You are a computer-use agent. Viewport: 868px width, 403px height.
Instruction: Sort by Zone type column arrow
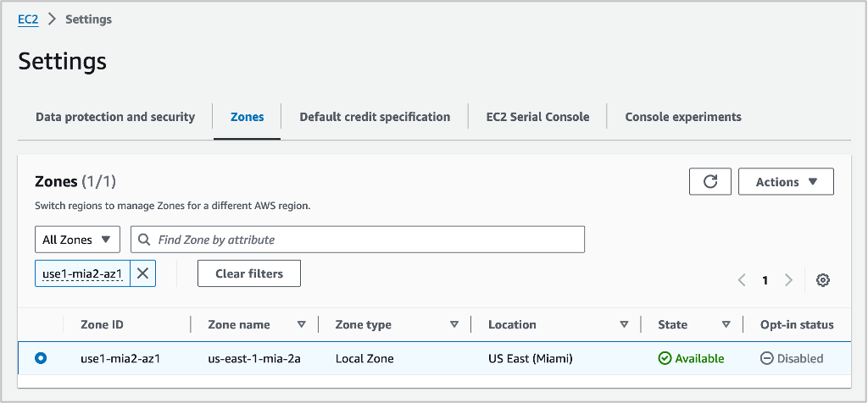pos(453,324)
